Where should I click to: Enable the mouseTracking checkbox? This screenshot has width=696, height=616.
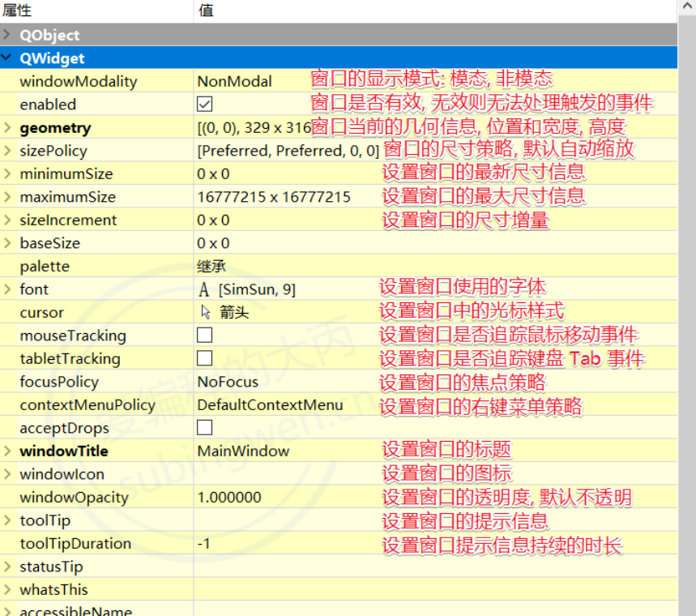205,336
